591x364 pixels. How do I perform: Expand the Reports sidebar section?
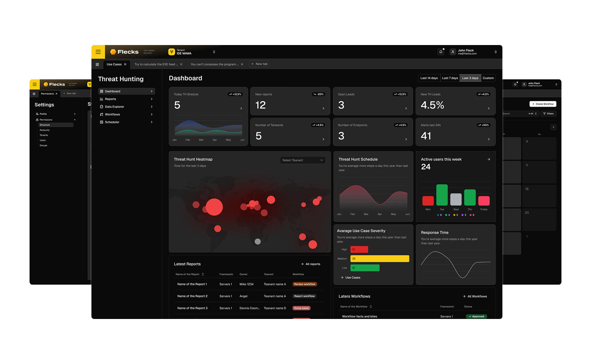tap(126, 99)
